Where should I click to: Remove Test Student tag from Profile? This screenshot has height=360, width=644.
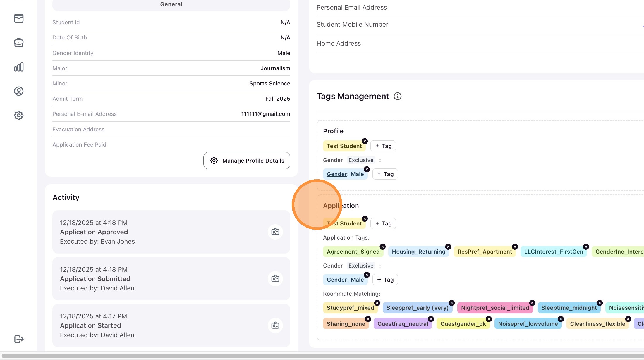[365, 141]
